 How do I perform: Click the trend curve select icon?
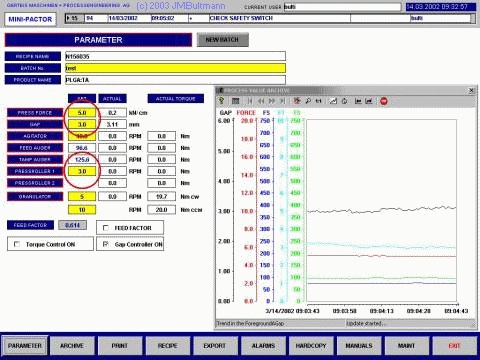333,101
